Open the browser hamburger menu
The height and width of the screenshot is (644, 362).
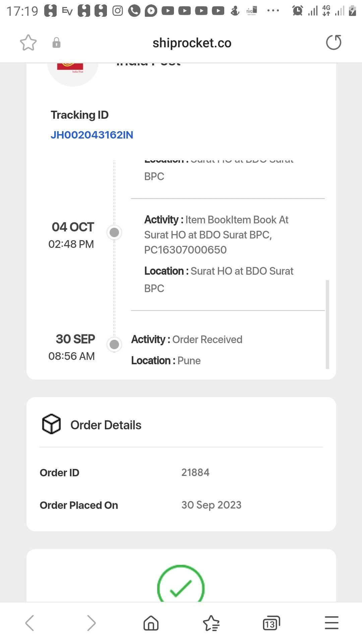[x=331, y=623]
